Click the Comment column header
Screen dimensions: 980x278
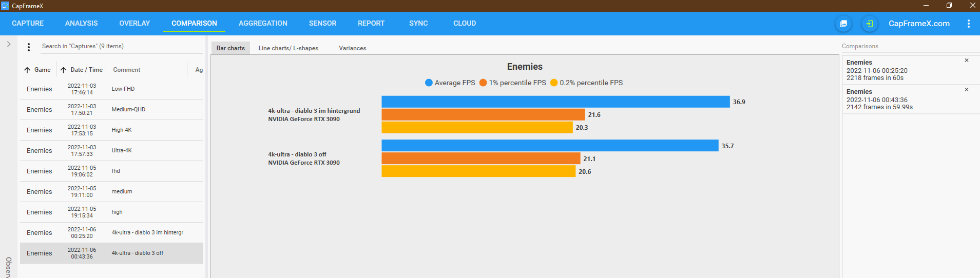pyautogui.click(x=127, y=70)
